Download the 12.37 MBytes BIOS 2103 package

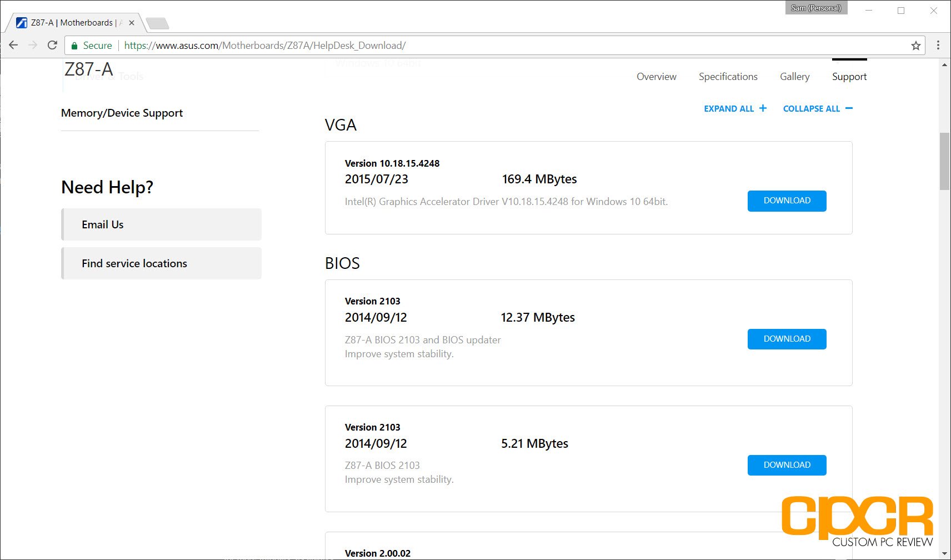787,339
